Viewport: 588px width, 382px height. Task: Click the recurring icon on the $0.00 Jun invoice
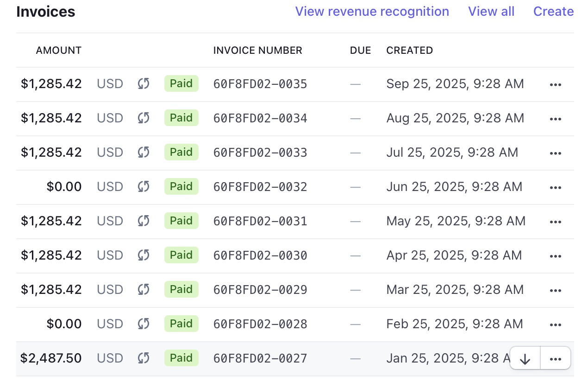tap(144, 187)
